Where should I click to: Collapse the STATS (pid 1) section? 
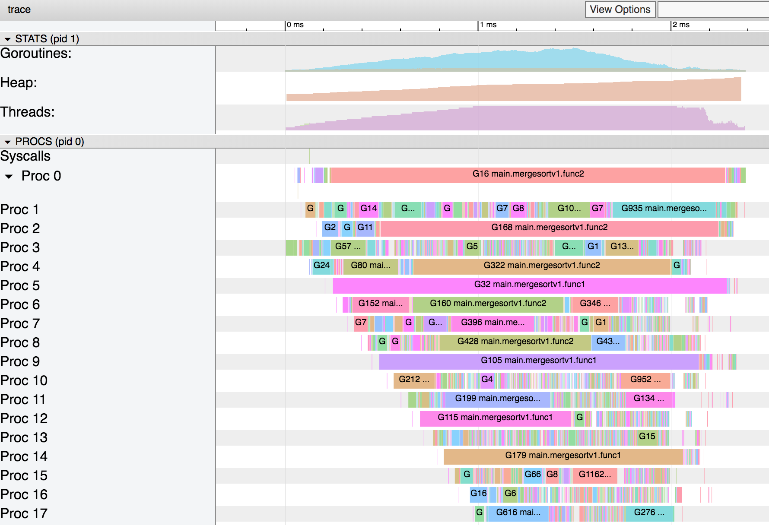(7, 39)
